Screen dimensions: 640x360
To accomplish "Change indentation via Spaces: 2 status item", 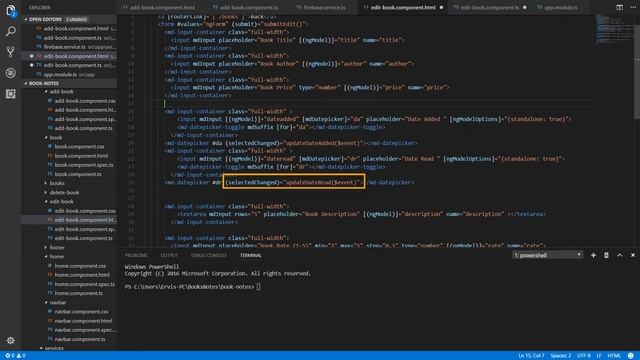I will click(560, 356).
